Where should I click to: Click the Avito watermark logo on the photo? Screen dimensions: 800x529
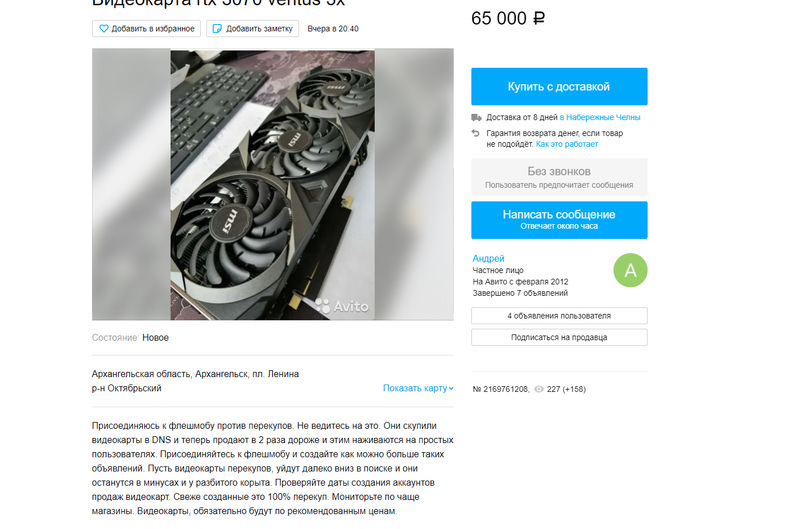(341, 306)
